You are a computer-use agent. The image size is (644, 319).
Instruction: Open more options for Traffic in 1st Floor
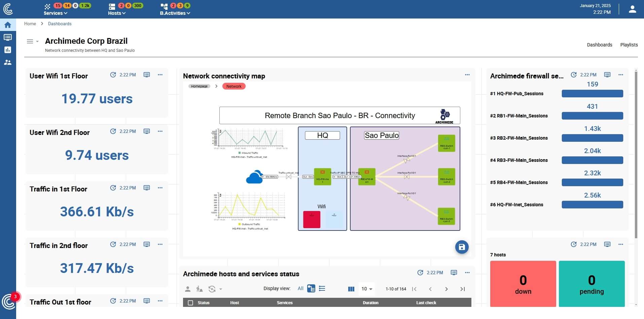coord(160,188)
